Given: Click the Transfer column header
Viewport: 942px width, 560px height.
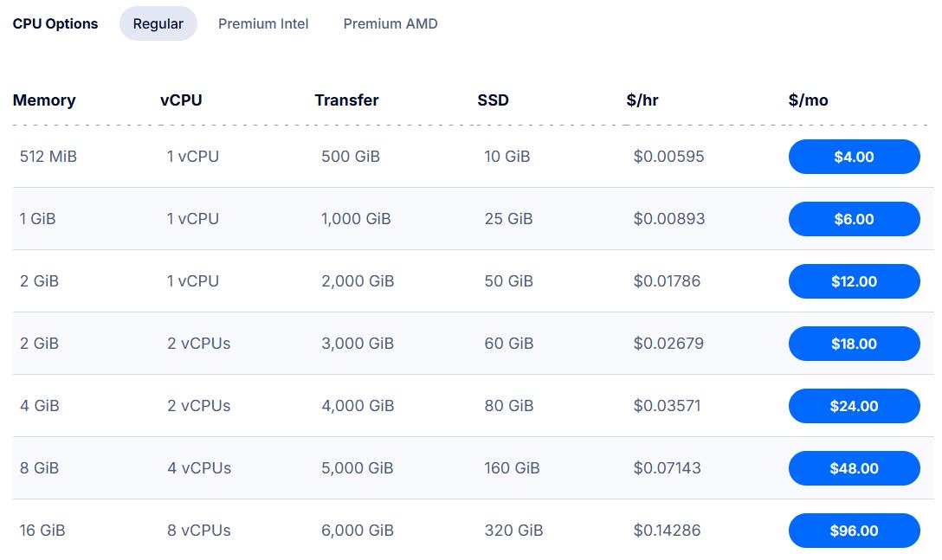Looking at the screenshot, I should tap(346, 100).
